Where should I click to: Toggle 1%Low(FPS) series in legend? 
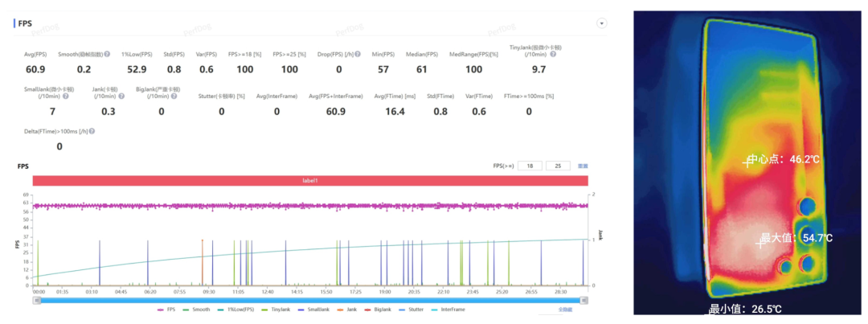point(234,310)
